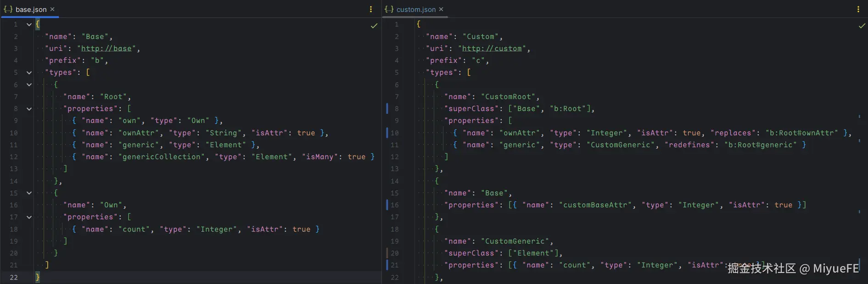Click "Element" superClass value on line 20
The height and width of the screenshot is (284, 868).
(533, 253)
